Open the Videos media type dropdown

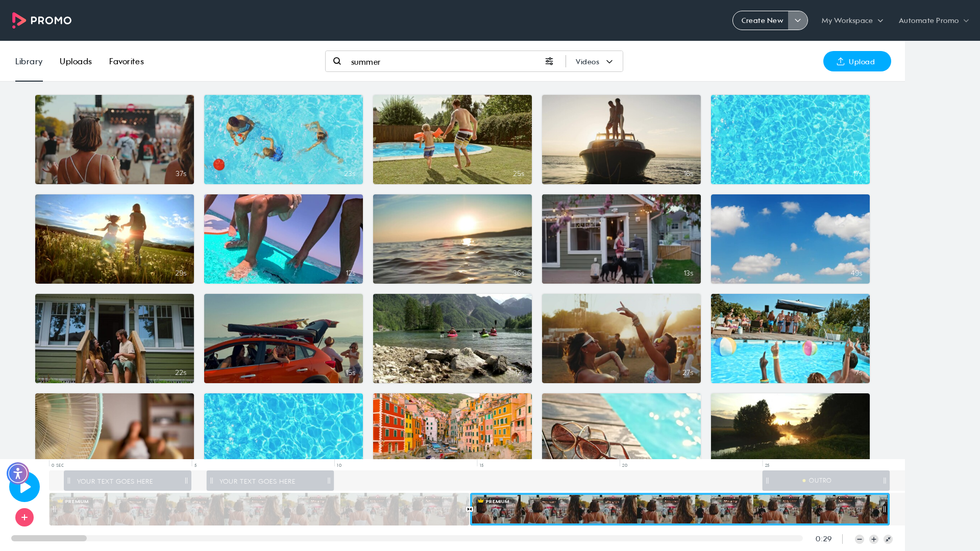(x=594, y=62)
